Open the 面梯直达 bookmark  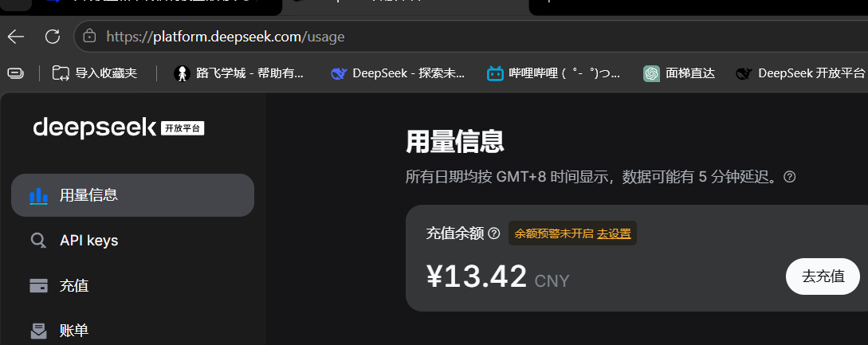coord(679,73)
